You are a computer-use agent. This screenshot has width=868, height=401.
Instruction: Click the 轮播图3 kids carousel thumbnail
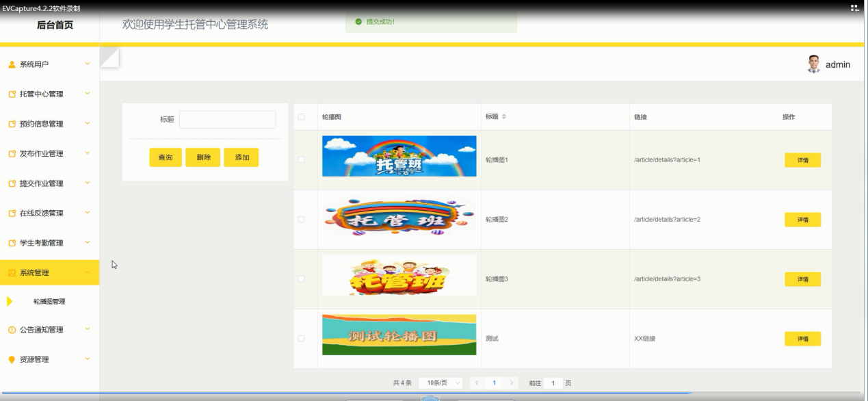tap(399, 276)
